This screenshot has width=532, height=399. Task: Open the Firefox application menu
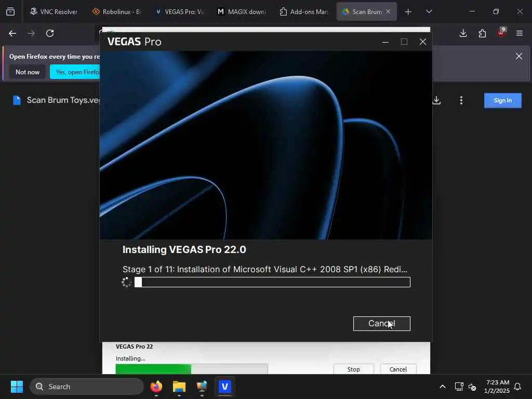click(520, 33)
